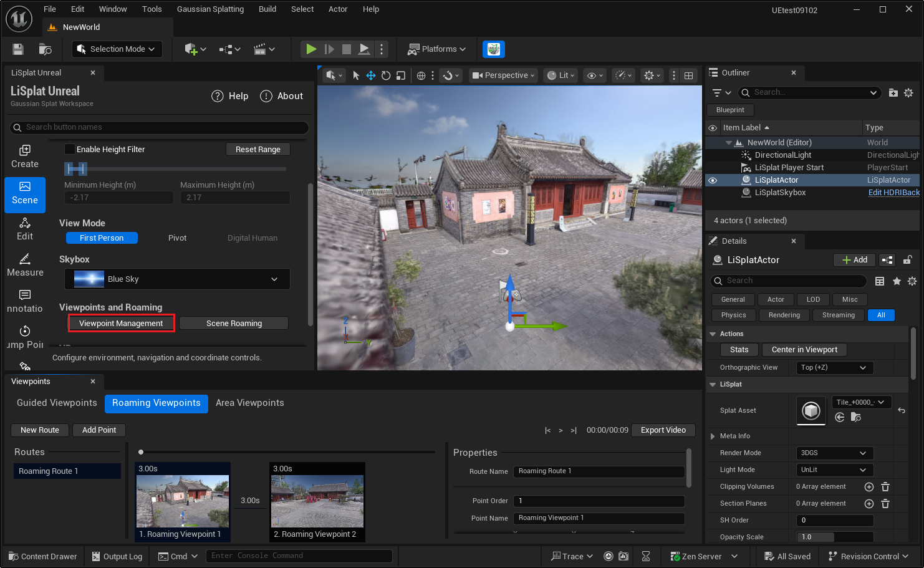924x568 pixels.
Task: Click the Stop simulation square button
Action: pos(347,49)
